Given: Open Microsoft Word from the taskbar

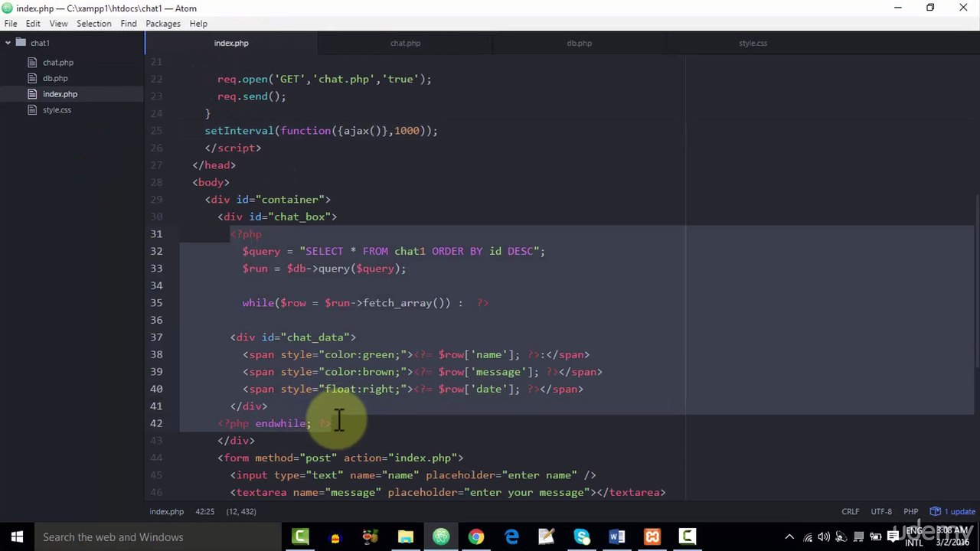Looking at the screenshot, I should click(617, 536).
